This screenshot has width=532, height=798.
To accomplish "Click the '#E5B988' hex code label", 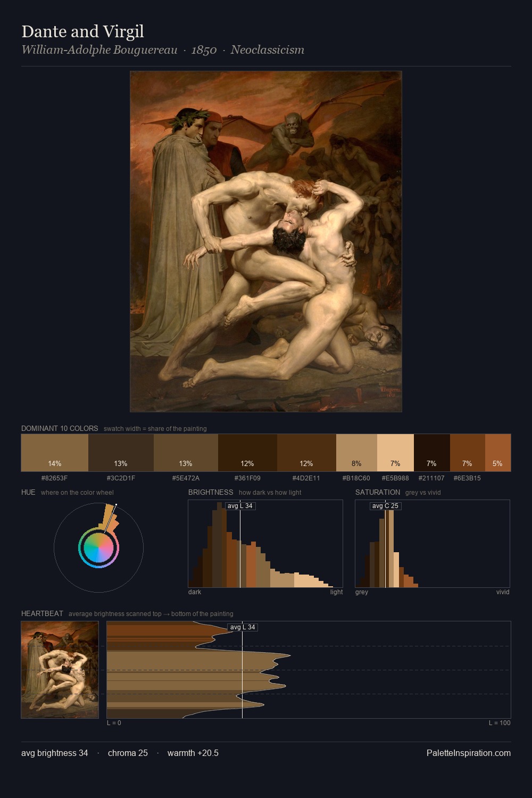I will click(x=395, y=478).
